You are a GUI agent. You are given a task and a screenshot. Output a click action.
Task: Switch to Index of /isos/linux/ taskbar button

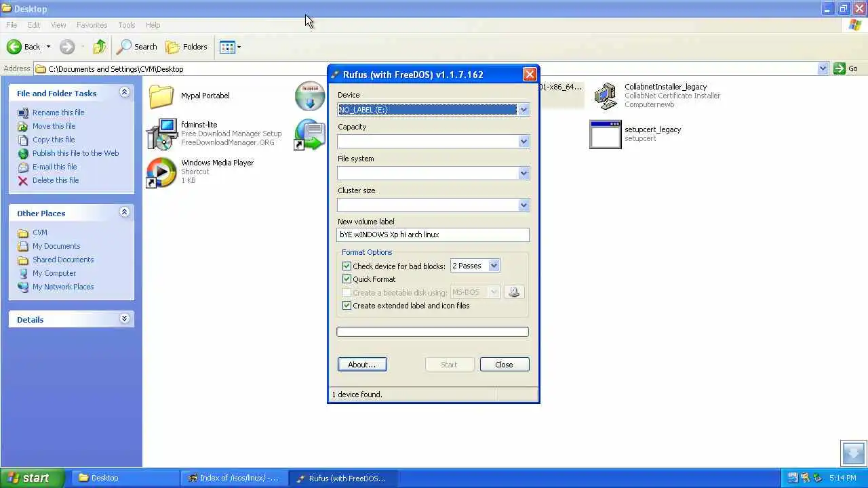click(x=234, y=478)
